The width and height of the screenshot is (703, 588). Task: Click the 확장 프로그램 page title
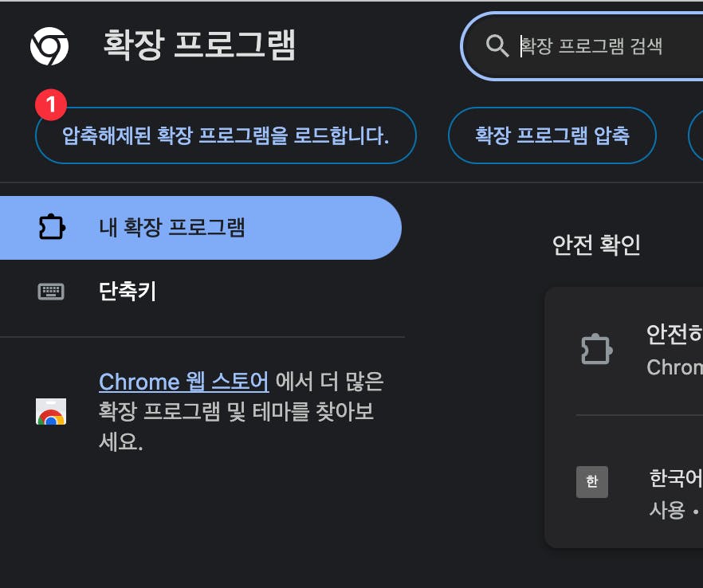(x=199, y=45)
